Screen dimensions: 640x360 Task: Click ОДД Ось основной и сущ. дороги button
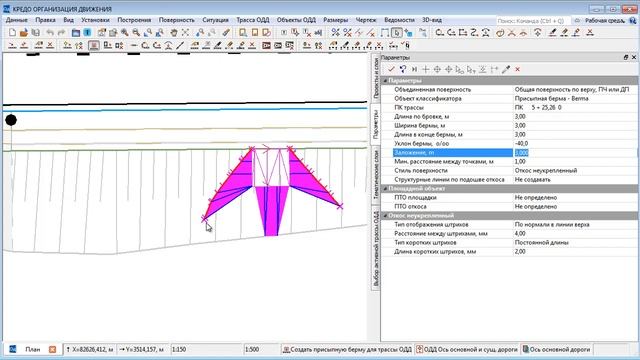coord(467,349)
